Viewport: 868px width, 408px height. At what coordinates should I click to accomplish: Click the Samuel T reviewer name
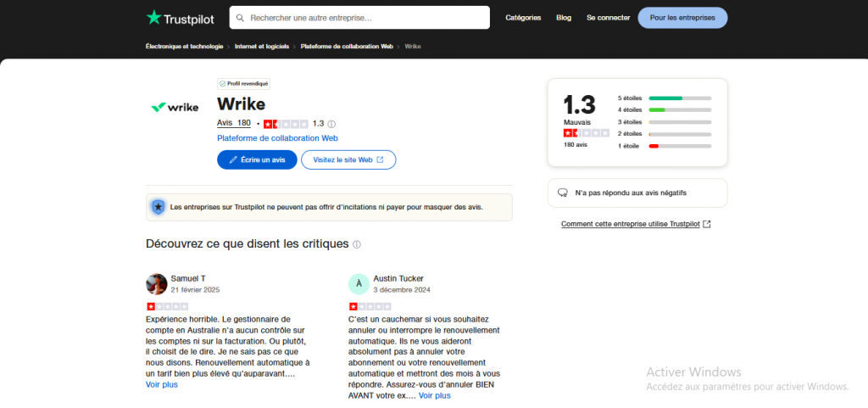188,278
